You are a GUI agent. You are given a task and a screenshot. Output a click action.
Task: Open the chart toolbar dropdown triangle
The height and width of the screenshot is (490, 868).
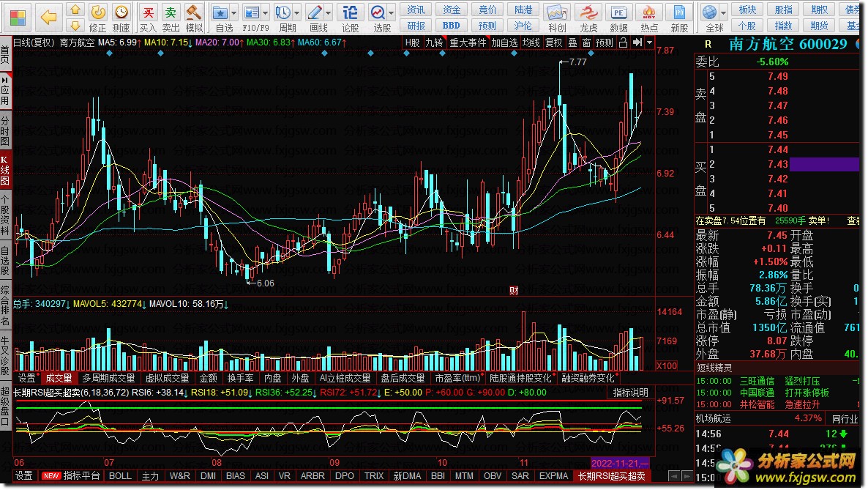[x=650, y=42]
